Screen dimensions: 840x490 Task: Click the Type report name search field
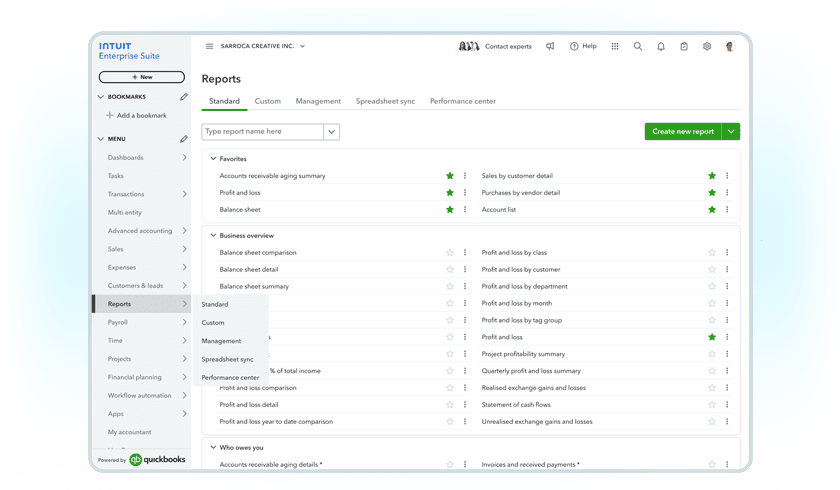coord(262,132)
